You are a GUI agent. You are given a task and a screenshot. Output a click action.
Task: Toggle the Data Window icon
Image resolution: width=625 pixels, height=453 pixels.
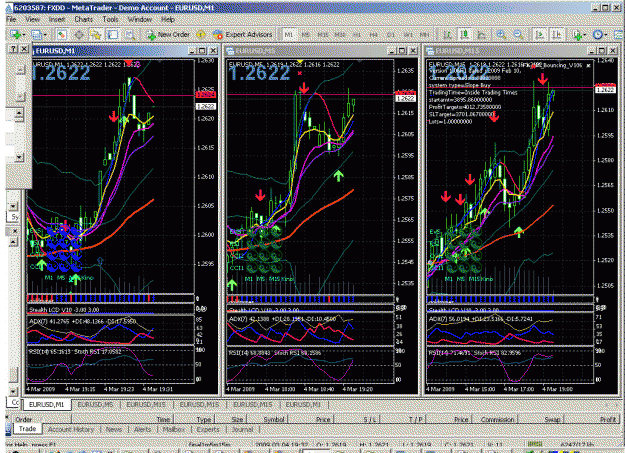coord(79,35)
